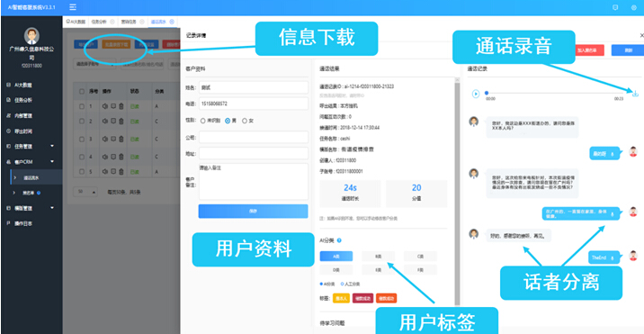The width and height of the screenshot is (644, 334).
Task: Toggle the hamburger menu in top bar
Action: click(x=72, y=7)
